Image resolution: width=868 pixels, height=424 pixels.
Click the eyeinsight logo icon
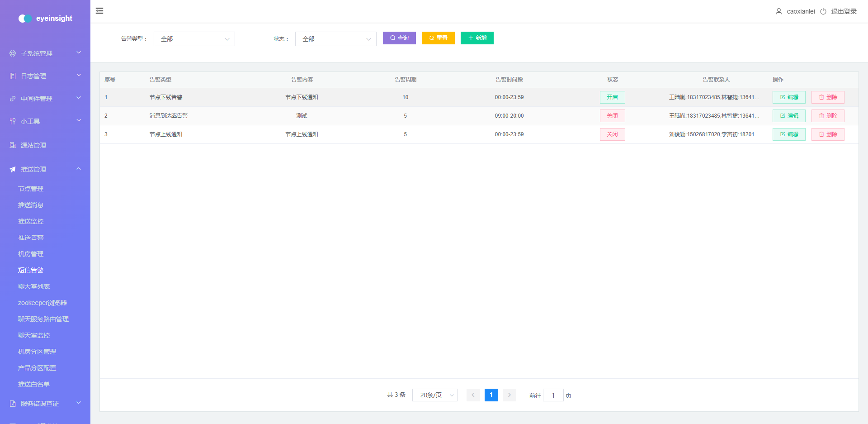point(25,19)
